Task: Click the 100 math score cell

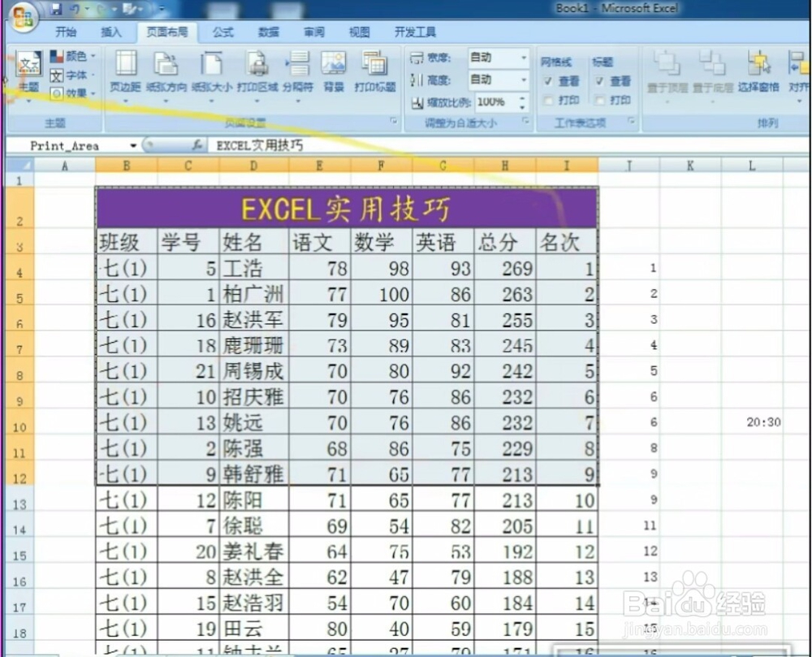Action: tap(382, 293)
